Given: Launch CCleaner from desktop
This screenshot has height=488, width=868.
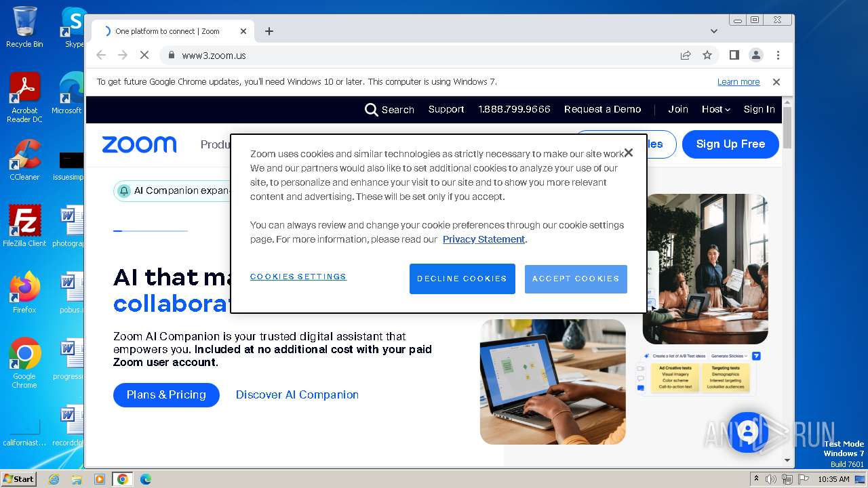Looking at the screenshot, I should click(x=24, y=160).
